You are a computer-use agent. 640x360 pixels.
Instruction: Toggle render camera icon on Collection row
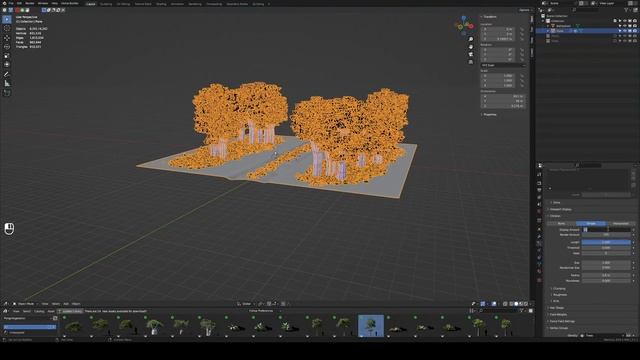pos(634,21)
